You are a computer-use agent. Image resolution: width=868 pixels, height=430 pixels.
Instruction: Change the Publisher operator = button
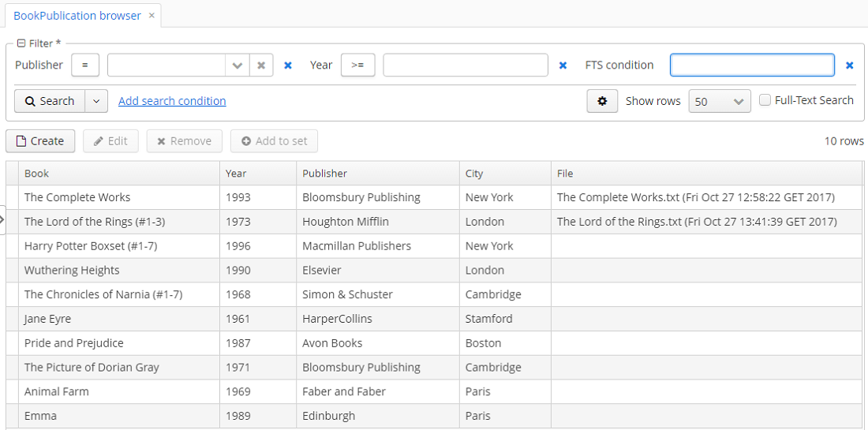coord(85,65)
